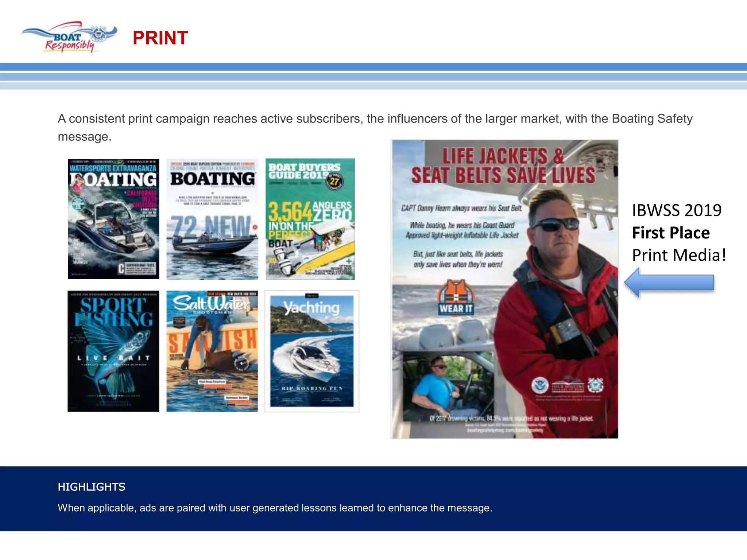This screenshot has width=747, height=560.
Task: Click the Homeland Security seal in the ad
Action: (540, 385)
